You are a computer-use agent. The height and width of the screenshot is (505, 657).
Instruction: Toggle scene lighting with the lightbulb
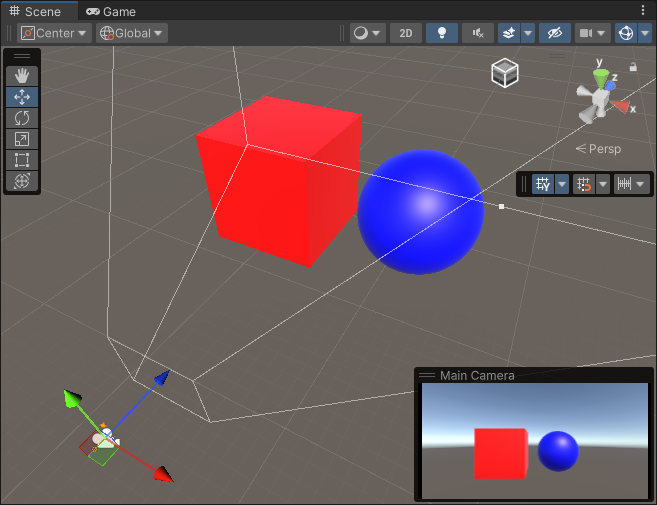[441, 33]
